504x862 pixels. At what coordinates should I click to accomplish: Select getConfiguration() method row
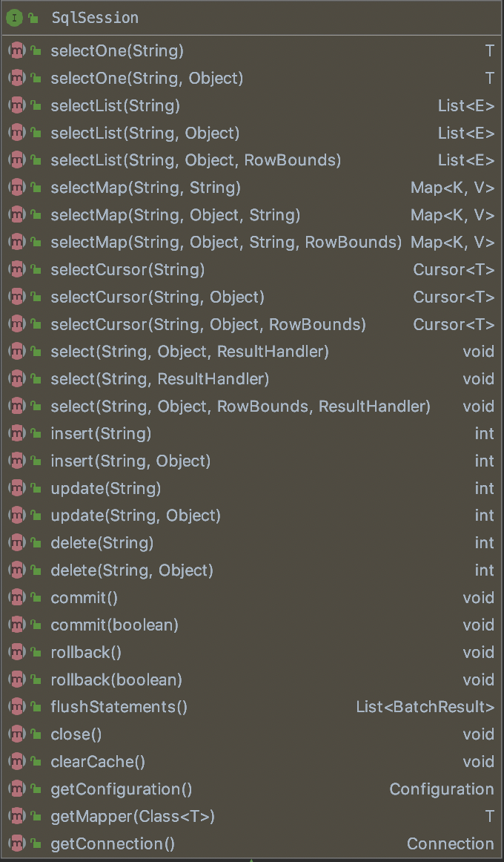tap(122, 789)
